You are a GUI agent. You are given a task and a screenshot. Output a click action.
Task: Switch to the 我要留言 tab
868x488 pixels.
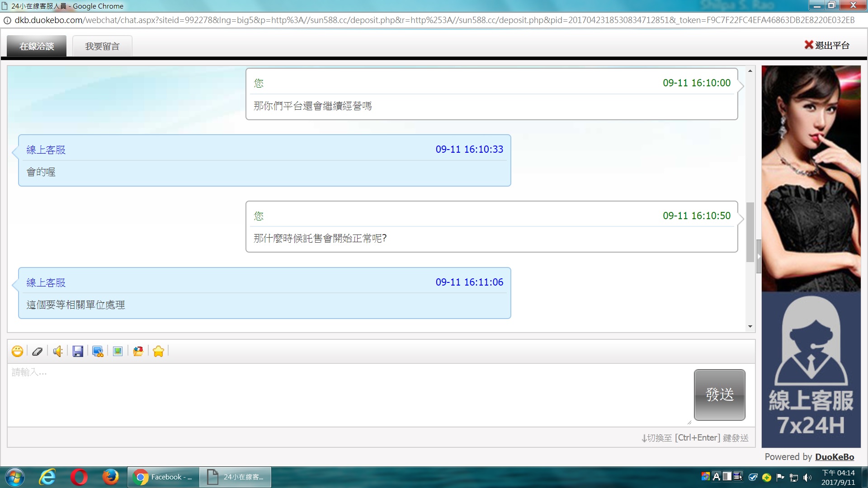pos(102,46)
